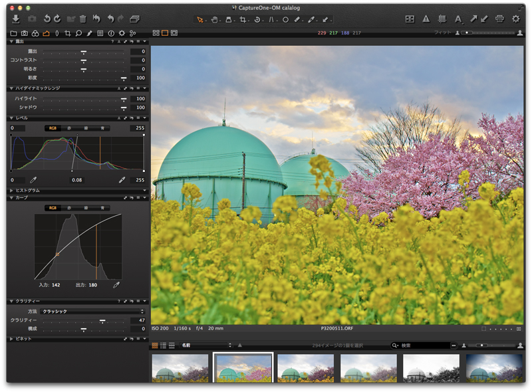532x392 pixels.
Task: Click the trash delete icon
Action: tap(82, 19)
